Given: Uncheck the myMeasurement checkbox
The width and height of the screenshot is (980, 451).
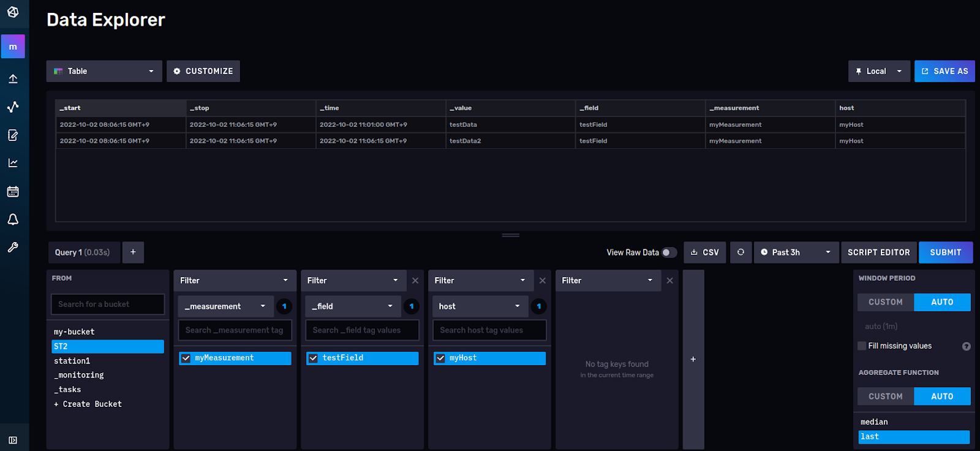Looking at the screenshot, I should (x=186, y=358).
